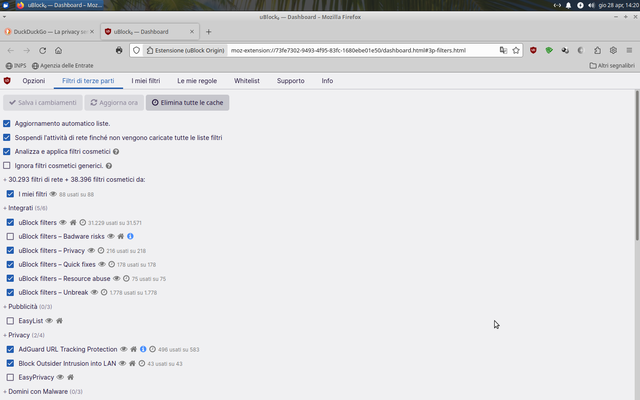The width and height of the screenshot is (640, 400).
Task: Open the Info tab
Action: tap(327, 81)
